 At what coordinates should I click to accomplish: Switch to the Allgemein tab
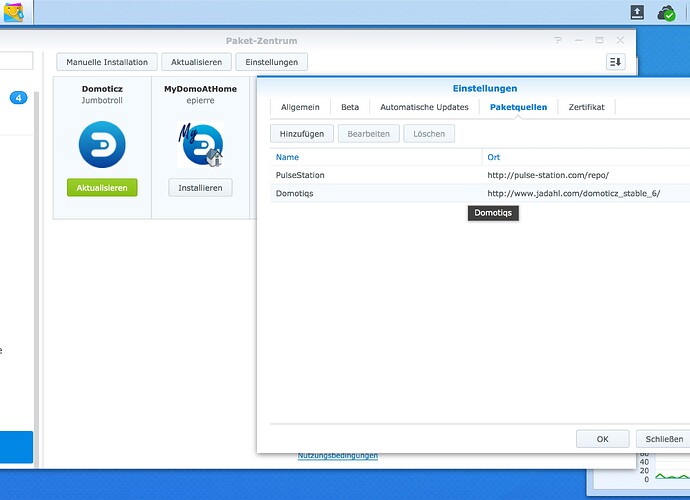[300, 107]
